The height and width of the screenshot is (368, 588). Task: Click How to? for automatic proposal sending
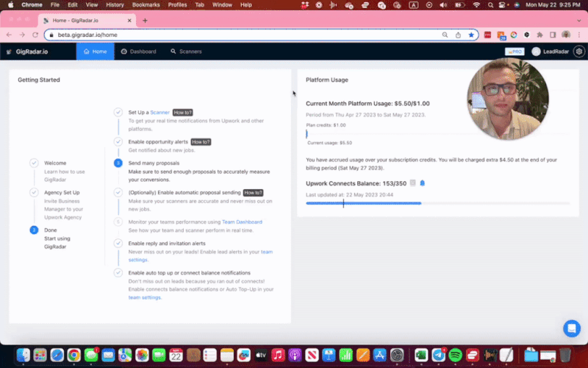253,193
